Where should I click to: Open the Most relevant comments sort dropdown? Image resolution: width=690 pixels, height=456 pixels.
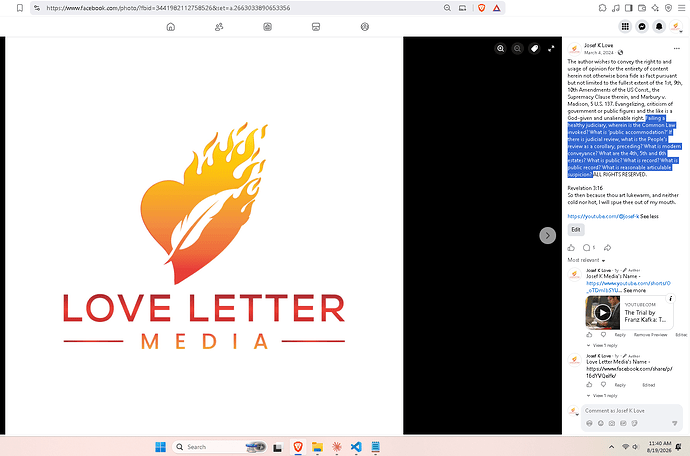point(586,260)
